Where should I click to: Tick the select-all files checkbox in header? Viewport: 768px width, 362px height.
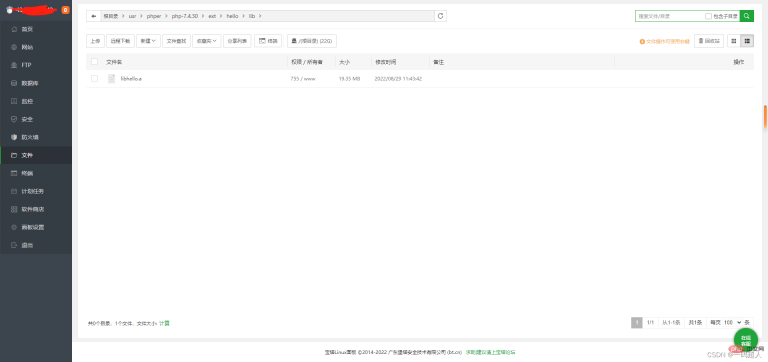click(95, 62)
